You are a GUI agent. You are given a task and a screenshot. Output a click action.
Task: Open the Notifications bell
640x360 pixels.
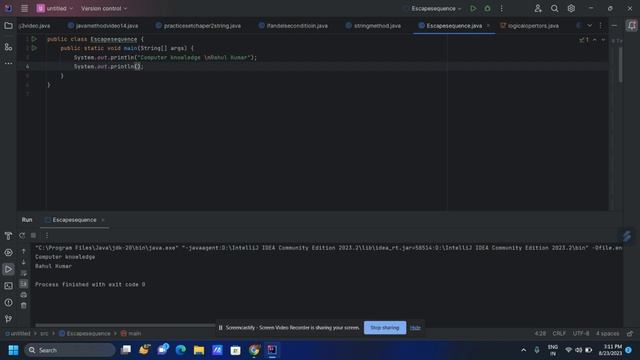click(631, 26)
